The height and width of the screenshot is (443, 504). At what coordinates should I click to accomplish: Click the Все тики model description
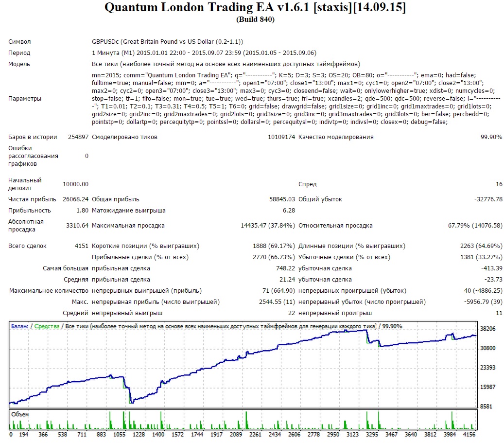click(x=226, y=64)
